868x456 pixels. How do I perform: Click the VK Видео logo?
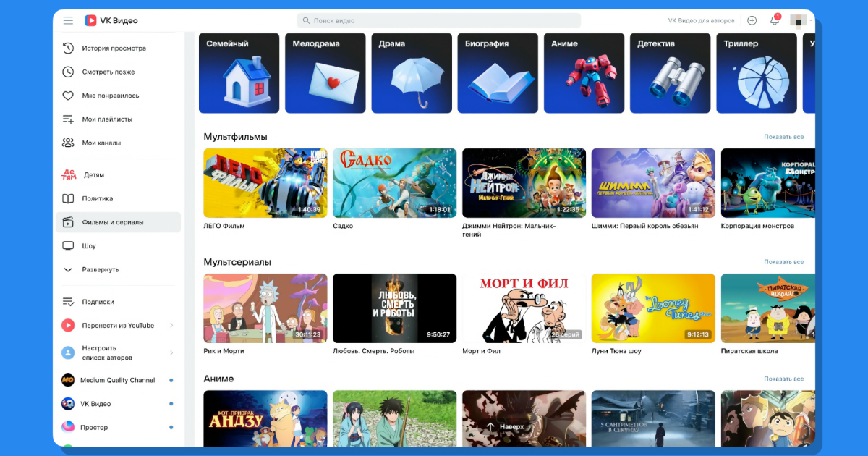point(111,21)
